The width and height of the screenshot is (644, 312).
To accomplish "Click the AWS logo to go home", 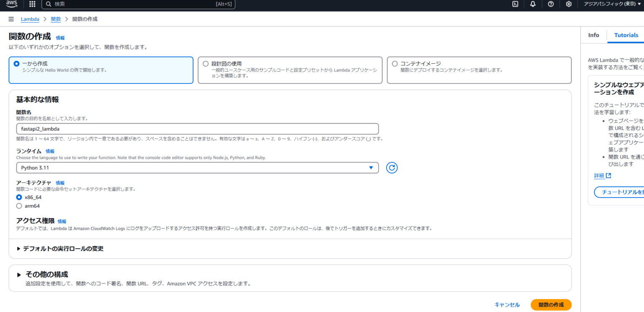I will click(10, 4).
